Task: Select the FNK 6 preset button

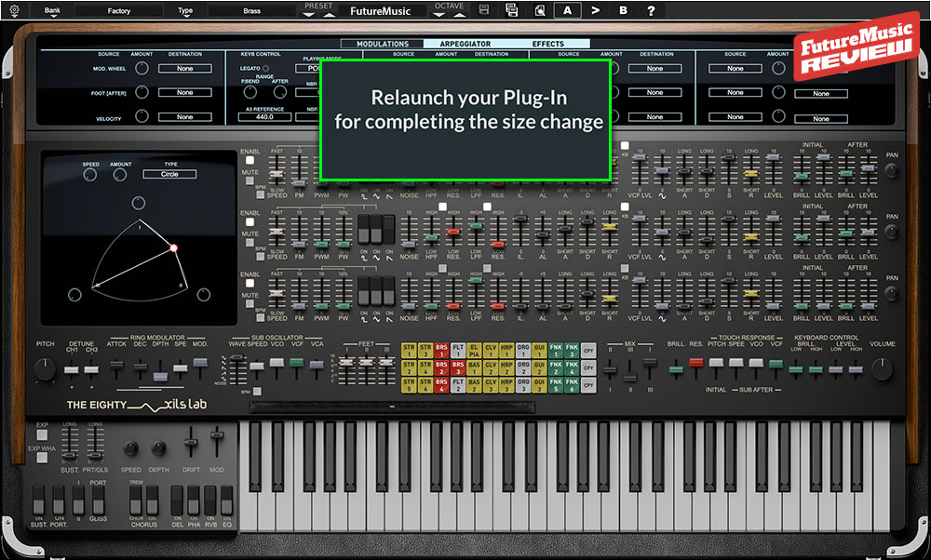Action: [572, 385]
